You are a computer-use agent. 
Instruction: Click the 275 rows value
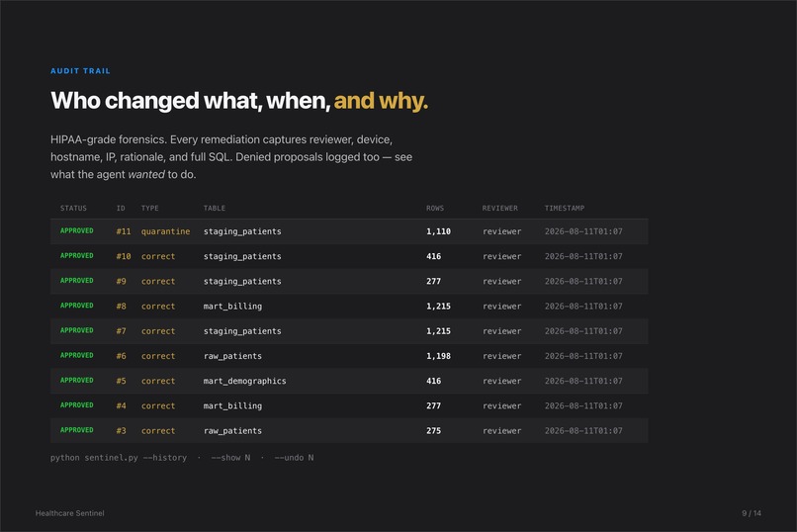pyautogui.click(x=433, y=430)
